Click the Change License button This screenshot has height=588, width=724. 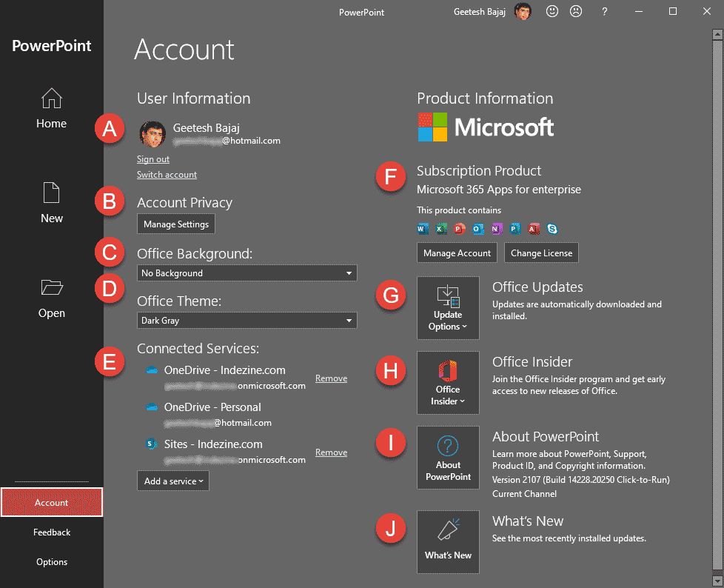click(541, 253)
